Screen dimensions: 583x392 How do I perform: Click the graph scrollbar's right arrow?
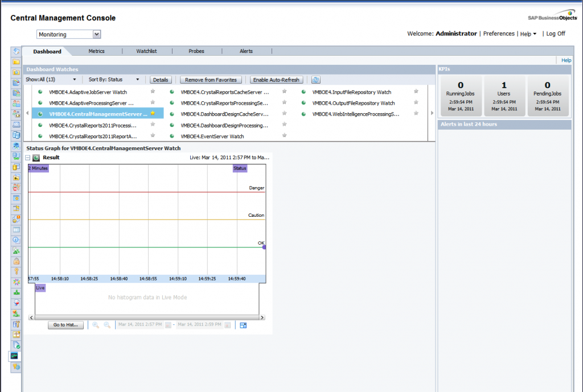pyautogui.click(x=262, y=317)
